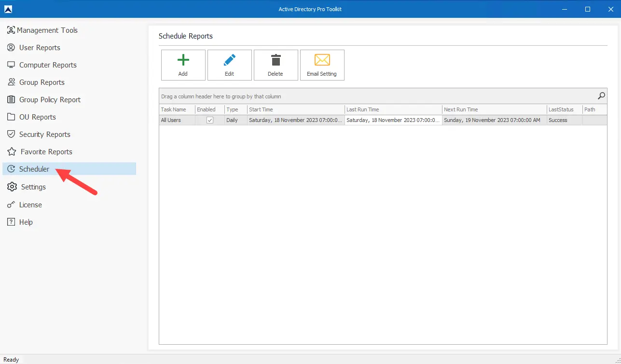Screen dimensions: 621x364
Task: Click the Scheduler clock icon
Action: click(11, 169)
